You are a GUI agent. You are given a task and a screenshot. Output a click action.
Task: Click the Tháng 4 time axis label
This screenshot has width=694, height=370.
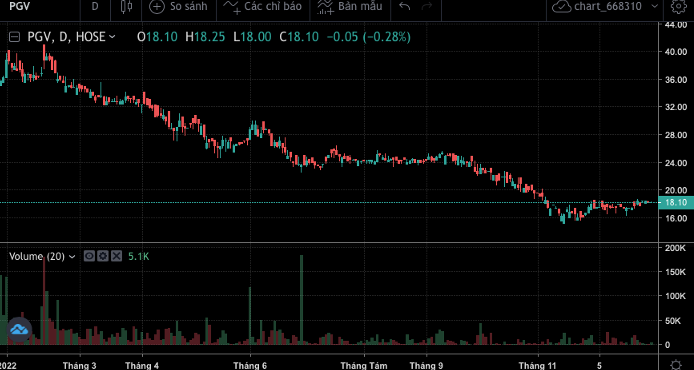(x=142, y=366)
